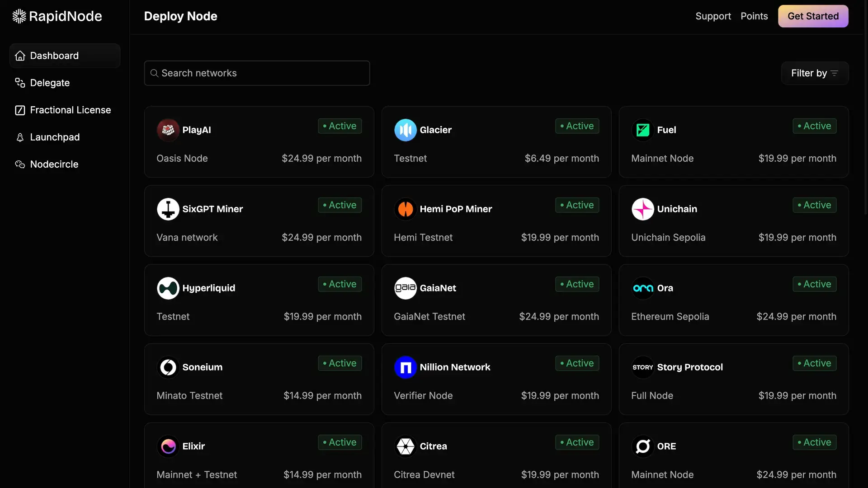The width and height of the screenshot is (868, 488).
Task: Click the SixGPT Miner logo icon
Action: pyautogui.click(x=168, y=209)
